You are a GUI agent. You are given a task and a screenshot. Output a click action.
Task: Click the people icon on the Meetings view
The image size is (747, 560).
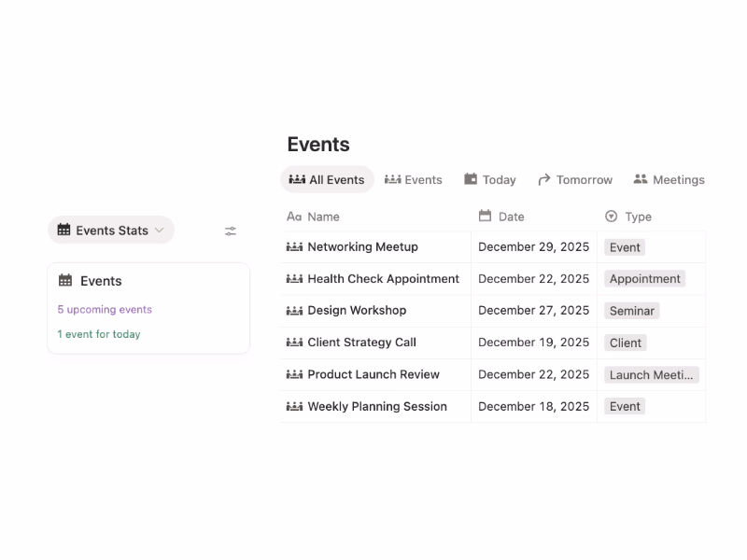click(x=639, y=179)
